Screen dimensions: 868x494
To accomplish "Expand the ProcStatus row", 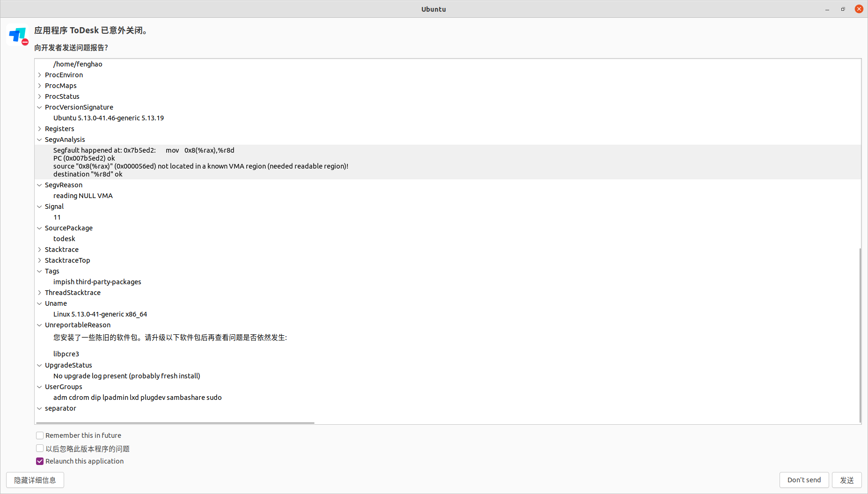I will pos(40,96).
